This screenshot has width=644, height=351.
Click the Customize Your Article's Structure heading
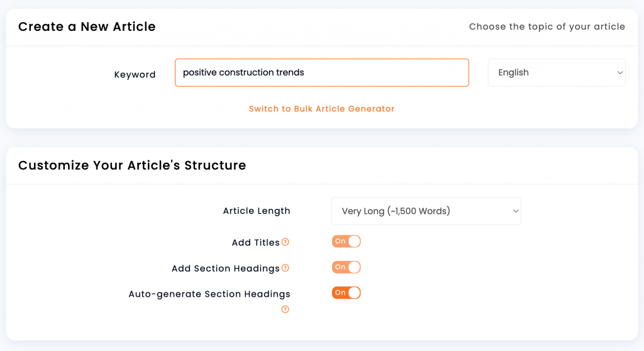[132, 165]
